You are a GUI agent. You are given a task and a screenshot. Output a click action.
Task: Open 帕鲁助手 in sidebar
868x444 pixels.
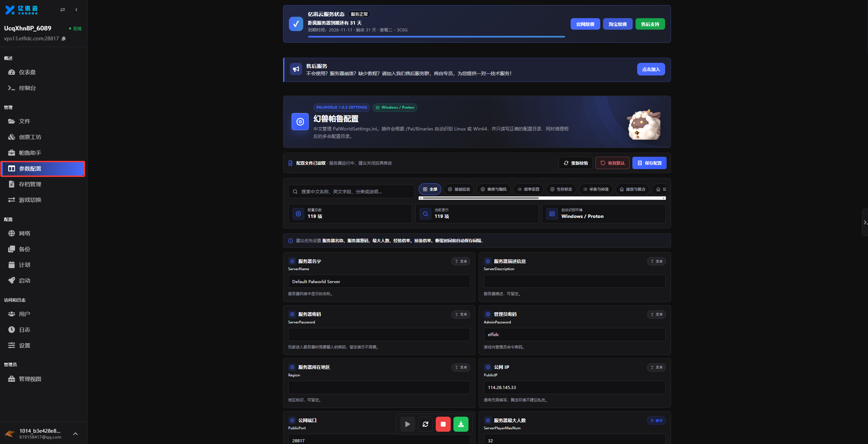click(x=43, y=153)
